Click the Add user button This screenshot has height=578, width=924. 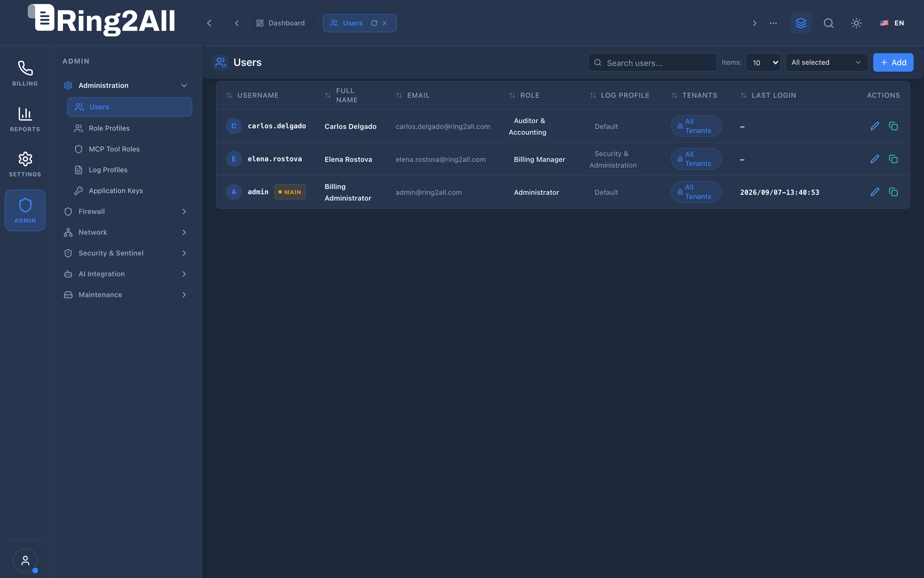(893, 63)
